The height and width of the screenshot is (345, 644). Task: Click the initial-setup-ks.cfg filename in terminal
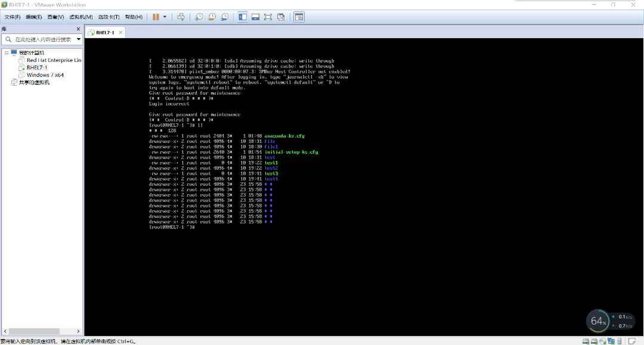pyautogui.click(x=291, y=152)
